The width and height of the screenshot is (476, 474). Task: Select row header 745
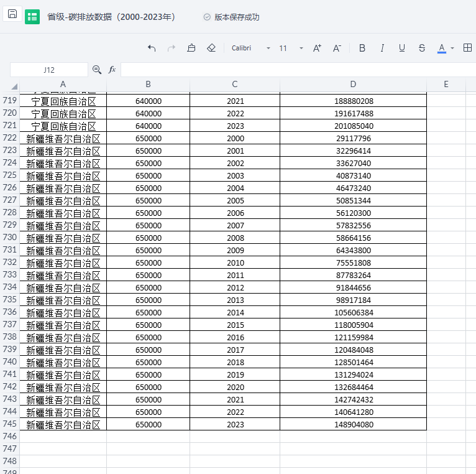click(x=10, y=424)
